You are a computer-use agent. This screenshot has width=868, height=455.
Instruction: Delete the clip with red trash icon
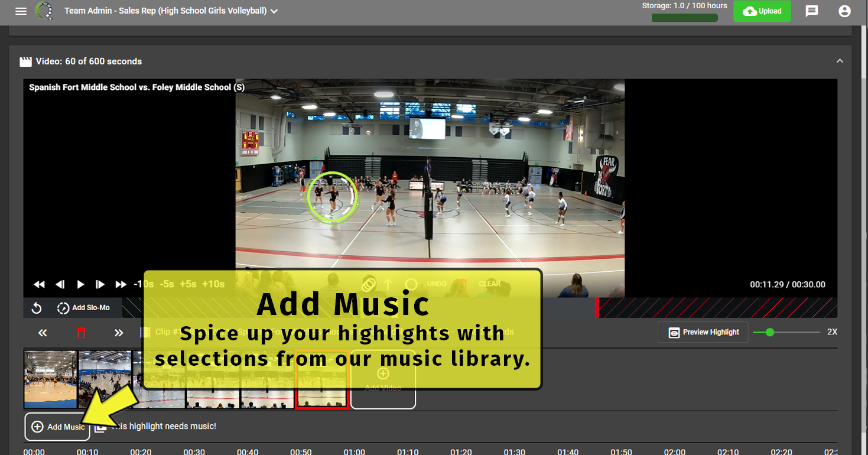point(81,333)
